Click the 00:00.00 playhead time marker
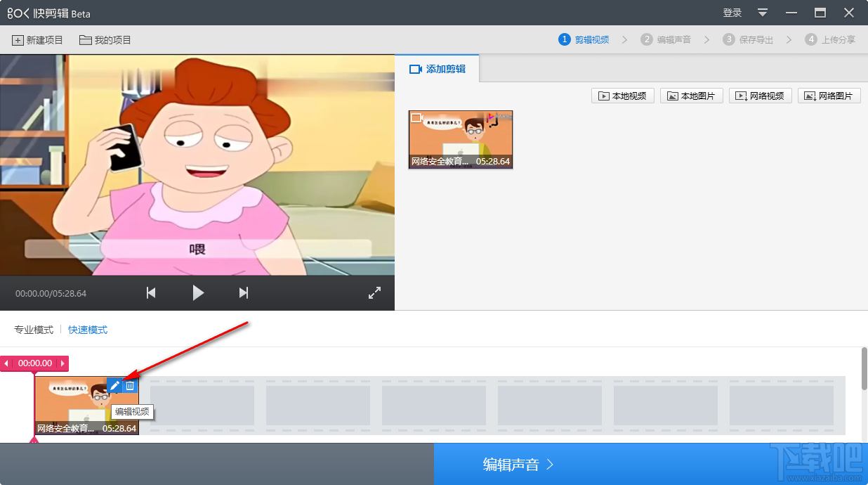 click(x=35, y=363)
